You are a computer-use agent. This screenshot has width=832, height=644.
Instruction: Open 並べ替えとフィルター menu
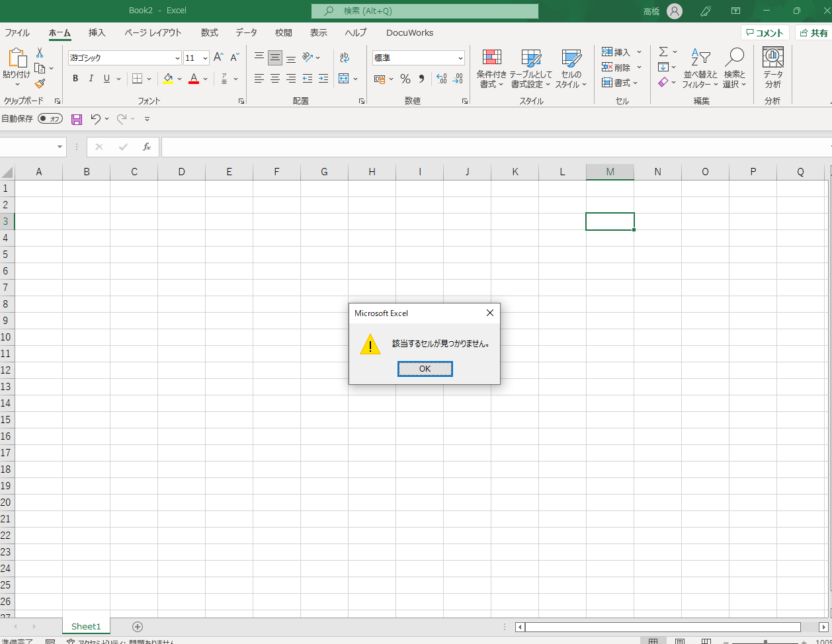point(700,69)
